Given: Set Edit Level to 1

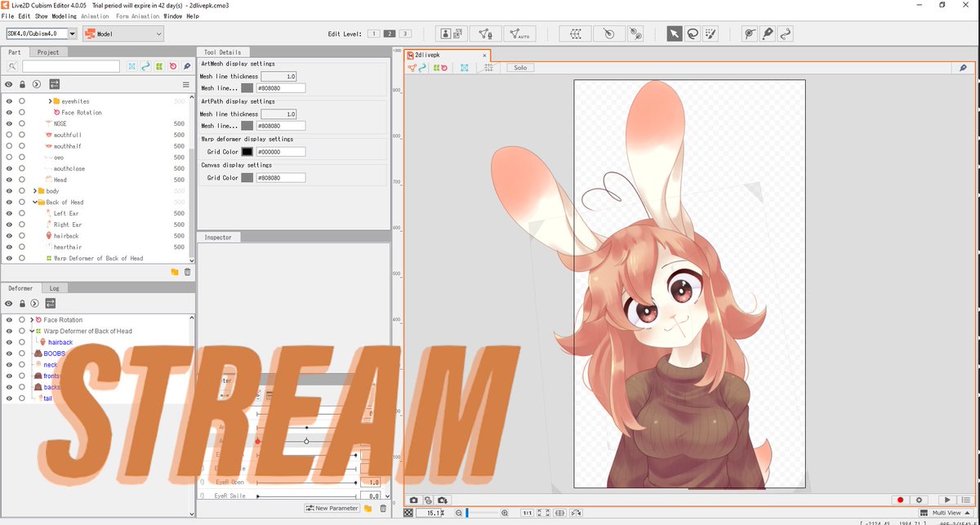Looking at the screenshot, I should tap(373, 33).
